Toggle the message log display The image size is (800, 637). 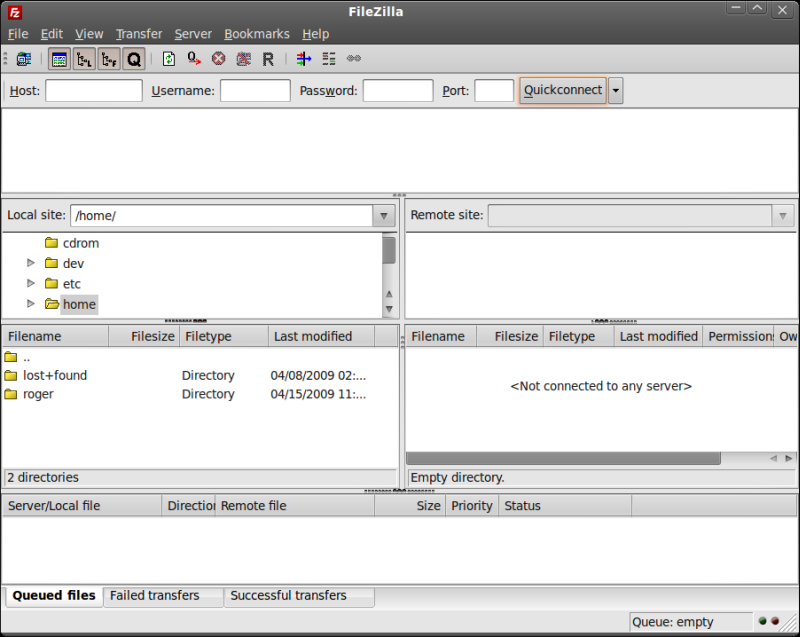pyautogui.click(x=58, y=58)
